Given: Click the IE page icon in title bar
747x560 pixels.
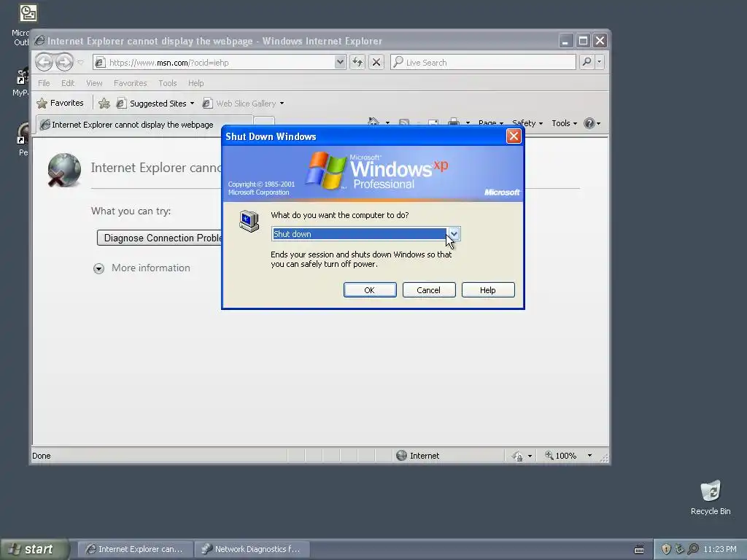Looking at the screenshot, I should click(x=39, y=41).
